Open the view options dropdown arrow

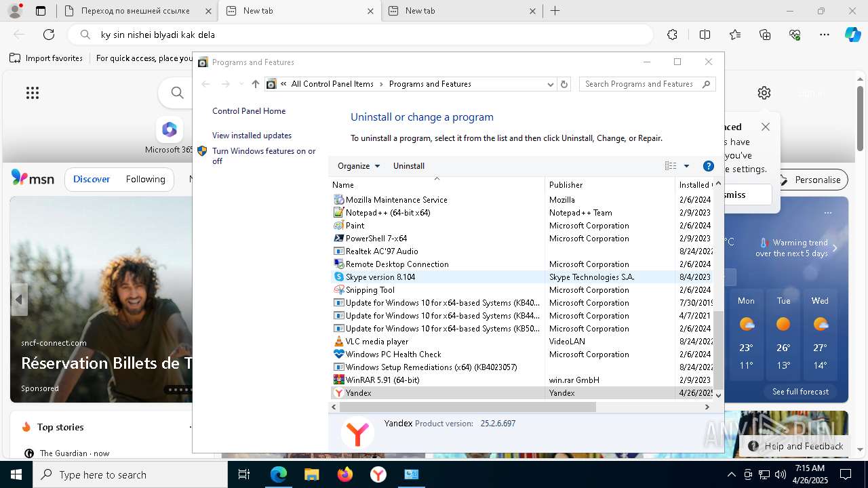click(x=686, y=166)
